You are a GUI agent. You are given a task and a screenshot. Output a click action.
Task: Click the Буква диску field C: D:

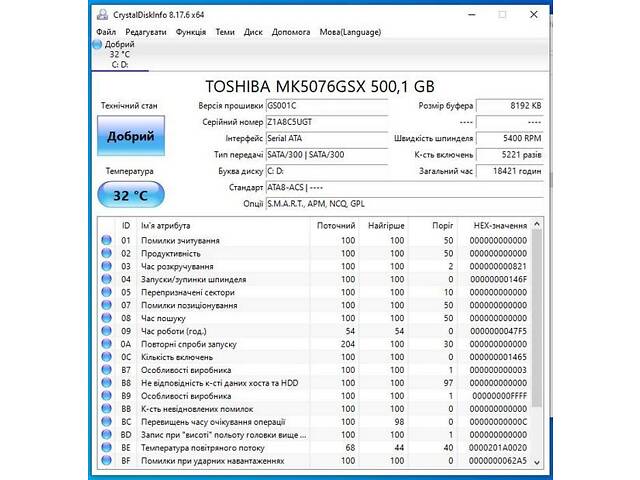tap(327, 171)
